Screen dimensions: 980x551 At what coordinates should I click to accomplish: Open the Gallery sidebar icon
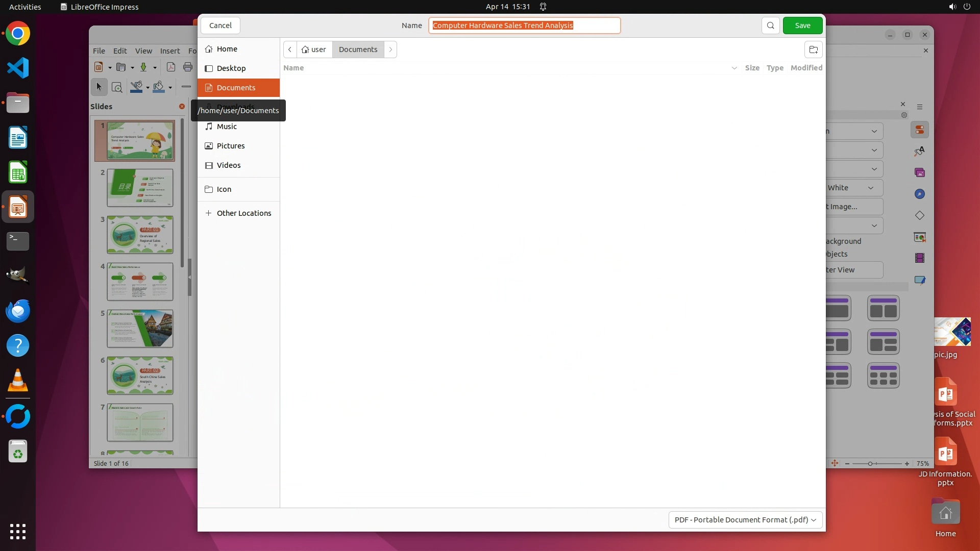pyautogui.click(x=919, y=173)
